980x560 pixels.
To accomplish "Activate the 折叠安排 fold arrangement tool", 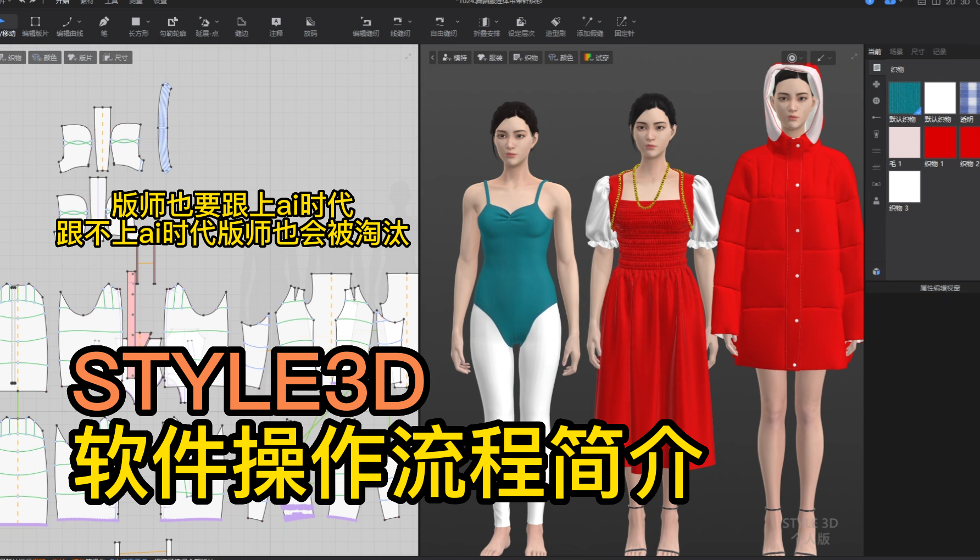I will point(487,26).
